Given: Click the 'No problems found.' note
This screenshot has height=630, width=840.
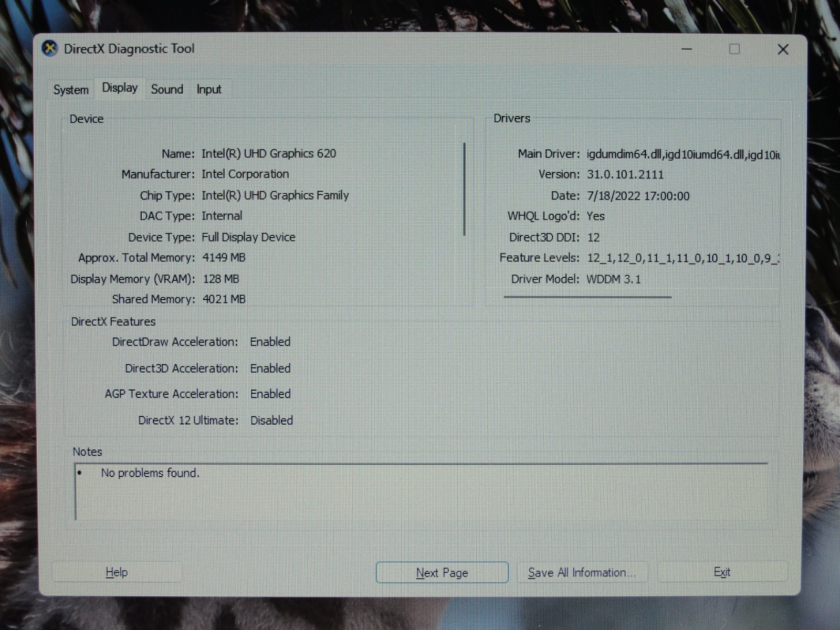Looking at the screenshot, I should [x=150, y=473].
